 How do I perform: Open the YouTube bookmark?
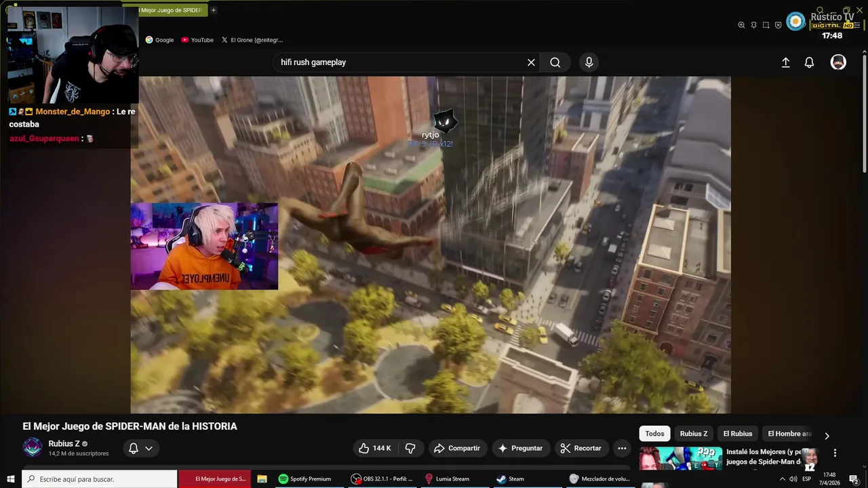point(197,40)
